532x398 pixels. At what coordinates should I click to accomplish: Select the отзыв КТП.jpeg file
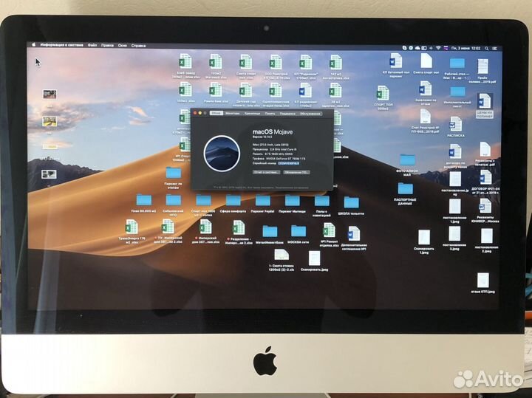point(482,283)
